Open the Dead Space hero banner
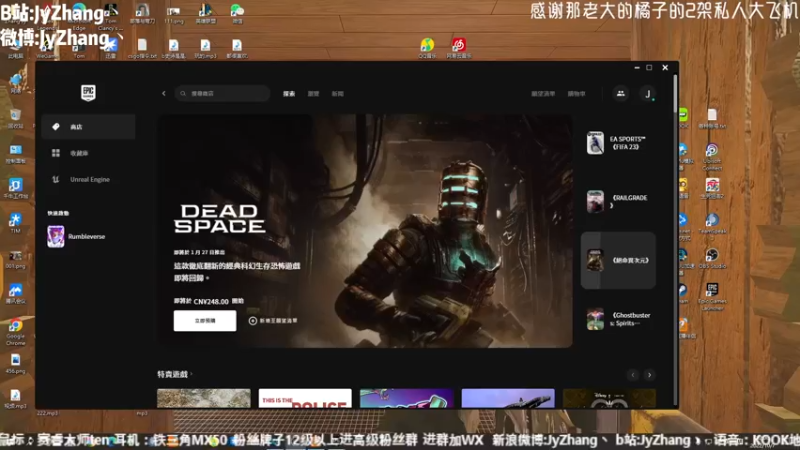 (x=365, y=231)
